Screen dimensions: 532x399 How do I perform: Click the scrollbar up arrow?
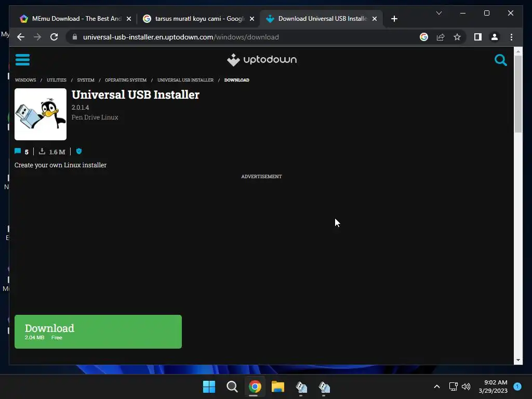[x=518, y=52]
